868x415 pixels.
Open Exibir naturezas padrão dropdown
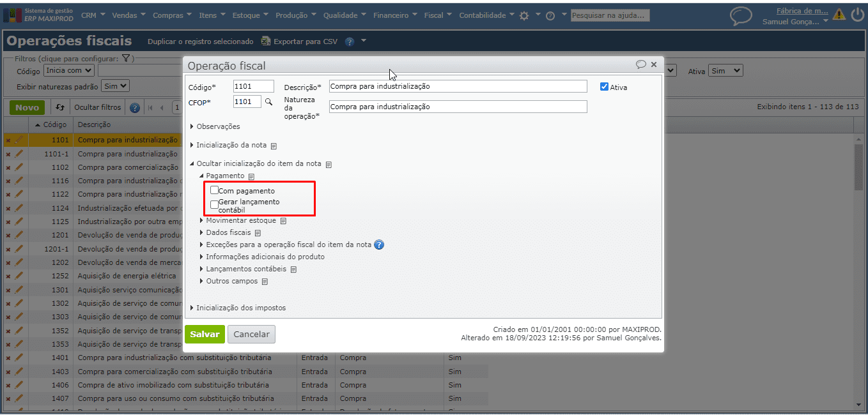pyautogui.click(x=116, y=86)
